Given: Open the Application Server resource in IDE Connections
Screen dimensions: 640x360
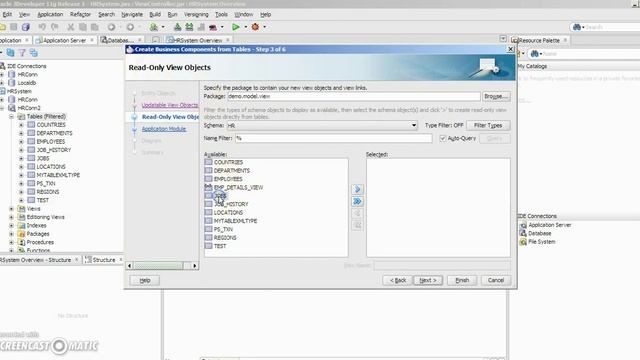Looking at the screenshot, I should [549, 225].
